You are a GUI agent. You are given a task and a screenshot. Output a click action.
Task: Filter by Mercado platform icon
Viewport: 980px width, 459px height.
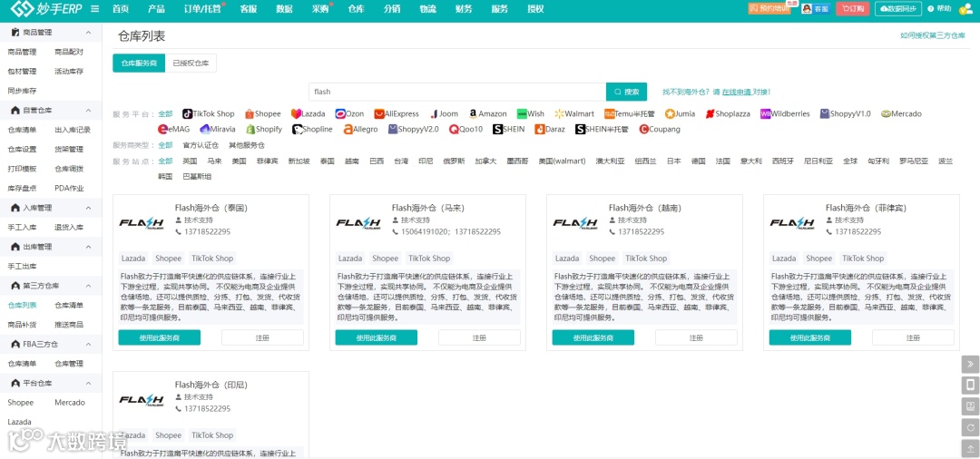pos(886,113)
